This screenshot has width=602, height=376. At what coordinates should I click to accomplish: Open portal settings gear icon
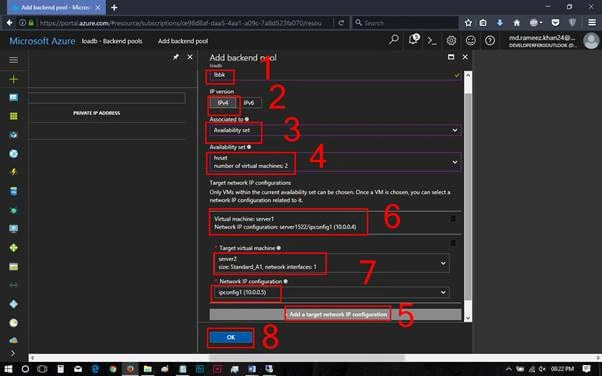(452, 40)
